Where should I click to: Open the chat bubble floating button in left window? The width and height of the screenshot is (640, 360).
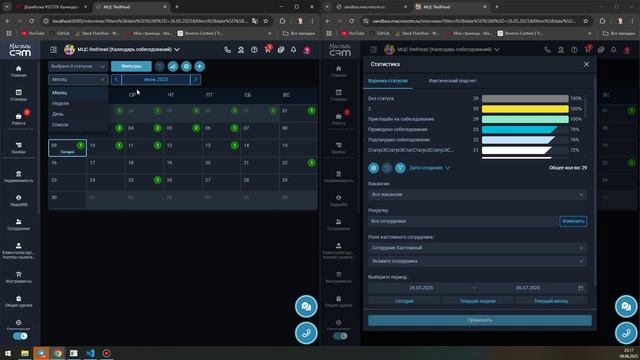(306, 306)
